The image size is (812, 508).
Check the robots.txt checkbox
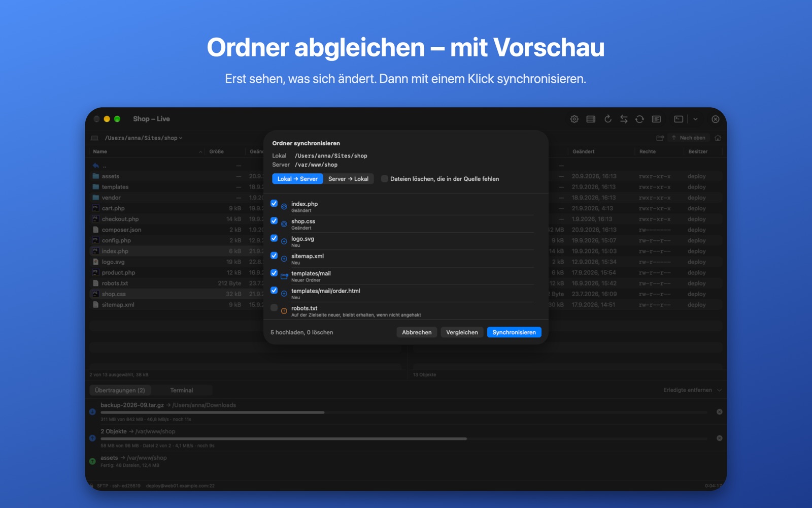pos(274,307)
